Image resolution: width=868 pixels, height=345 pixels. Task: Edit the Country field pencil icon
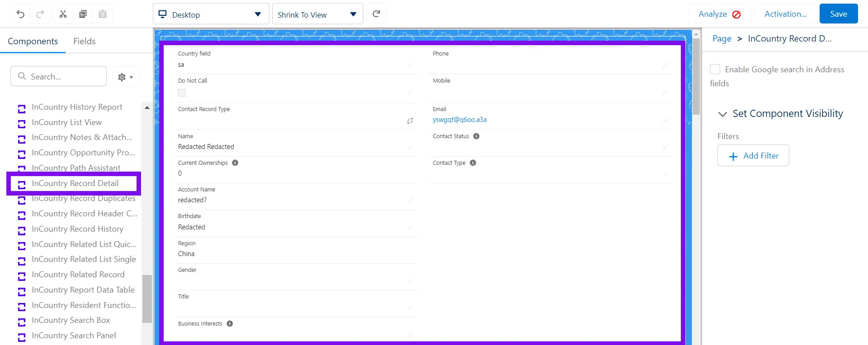point(410,65)
